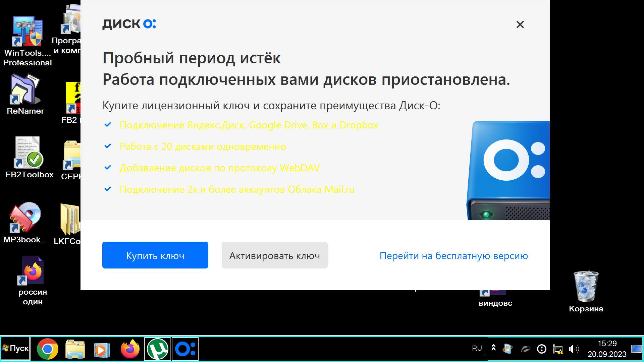Click the Пробный период истёк heading
Image resolution: width=644 pixels, height=362 pixels.
coord(192,58)
